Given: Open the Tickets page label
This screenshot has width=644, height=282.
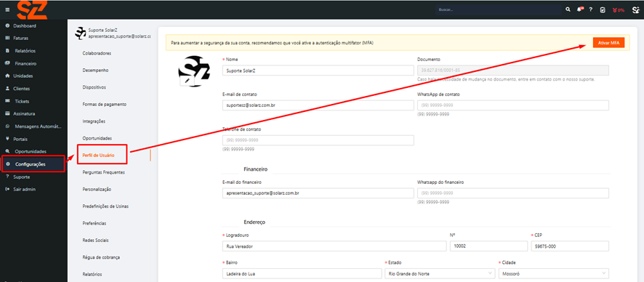Looking at the screenshot, I should click(x=23, y=101).
